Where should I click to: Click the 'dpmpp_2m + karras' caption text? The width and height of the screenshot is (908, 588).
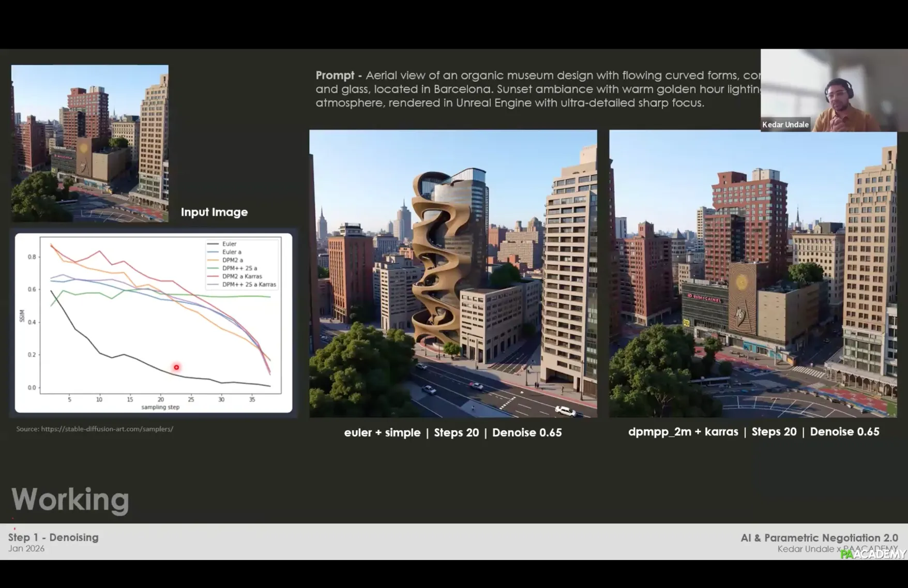click(x=683, y=432)
